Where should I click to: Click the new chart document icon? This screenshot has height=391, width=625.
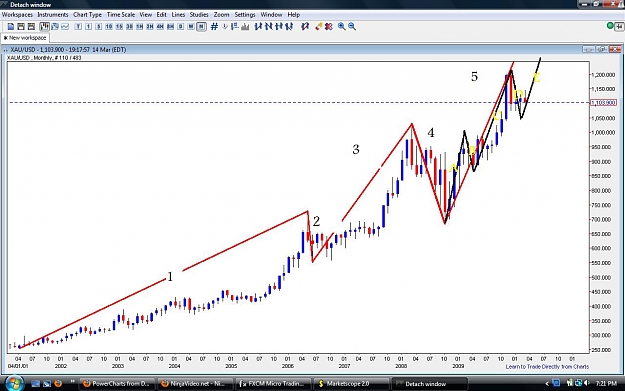tap(11, 27)
